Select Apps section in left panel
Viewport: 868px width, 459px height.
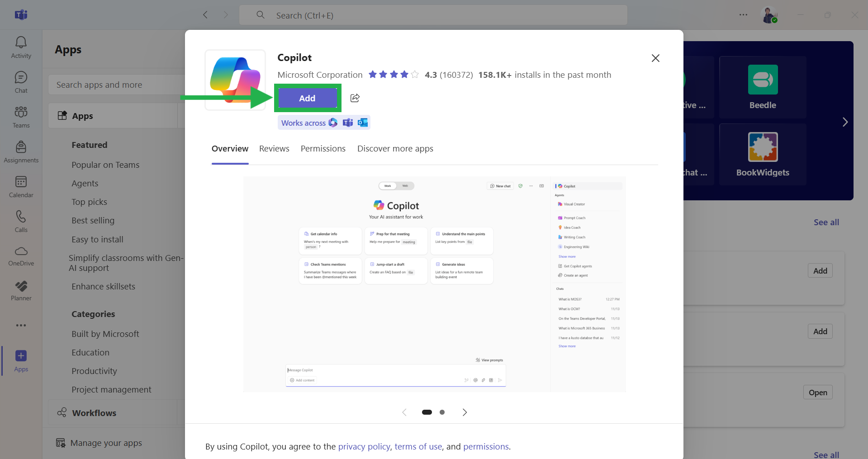click(113, 116)
